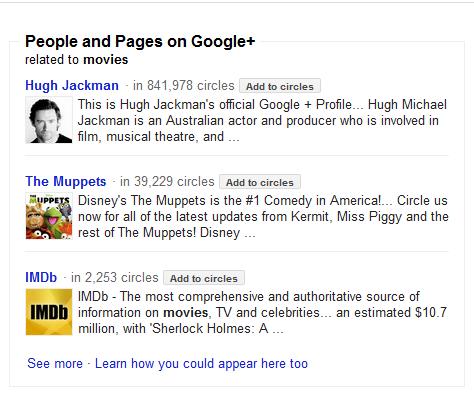474x398 pixels.
Task: Click Hugh Jackman's profile description text
Action: click(262, 121)
